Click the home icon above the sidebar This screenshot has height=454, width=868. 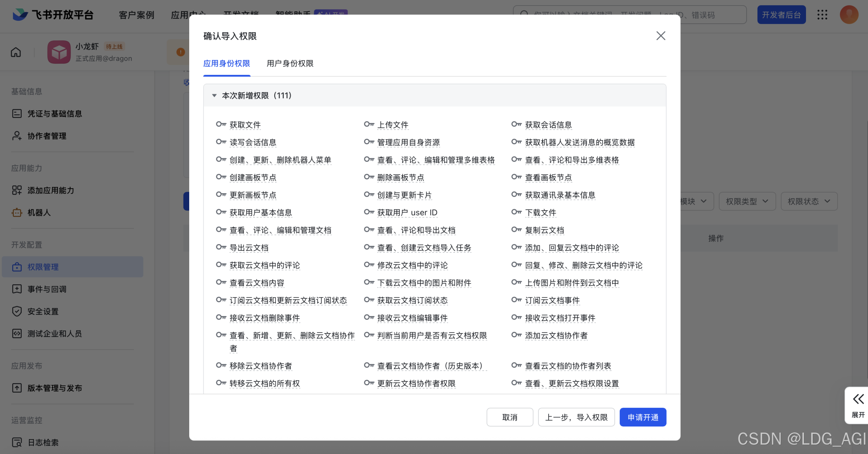click(15, 52)
